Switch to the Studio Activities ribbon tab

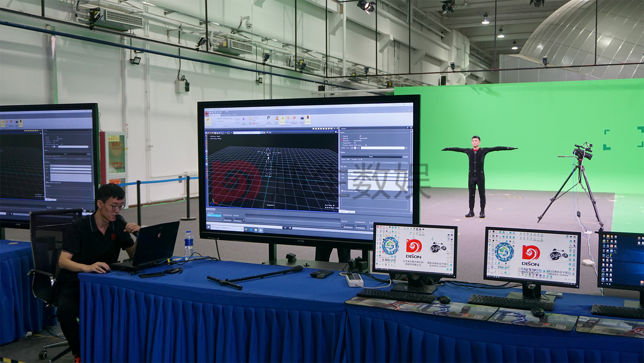(215, 115)
